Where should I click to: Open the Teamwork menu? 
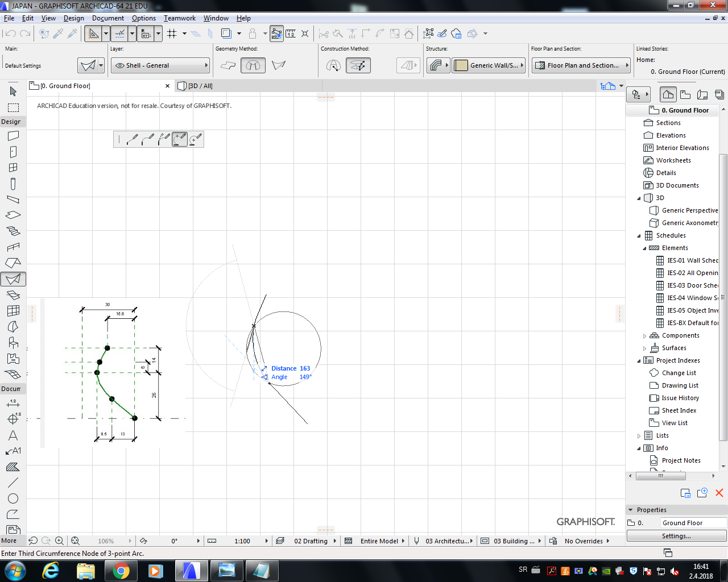pyautogui.click(x=180, y=18)
